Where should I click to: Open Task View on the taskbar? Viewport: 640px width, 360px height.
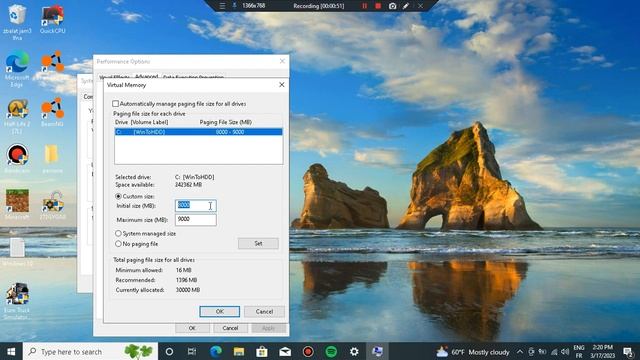(x=192, y=351)
